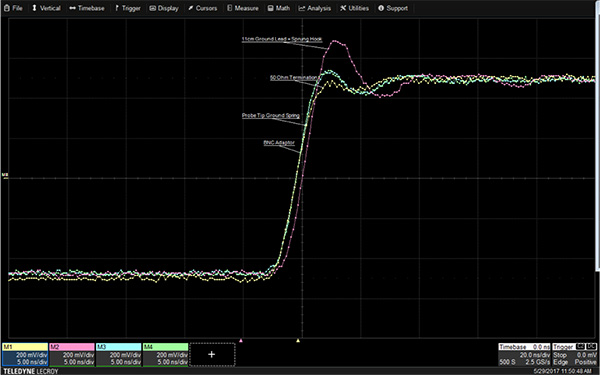
Task: Click the M4 5.00 ns/div value
Action: point(173,362)
